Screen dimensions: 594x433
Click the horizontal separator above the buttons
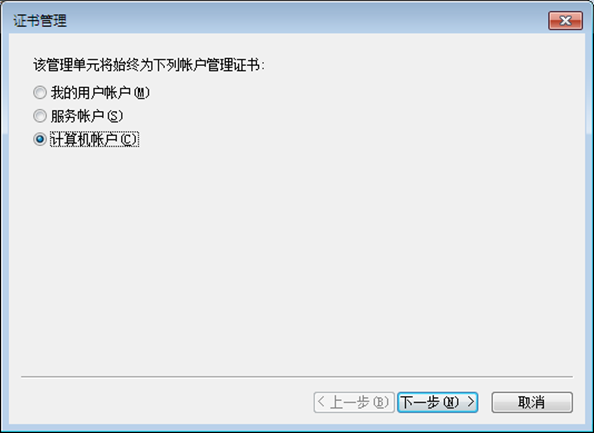297,377
